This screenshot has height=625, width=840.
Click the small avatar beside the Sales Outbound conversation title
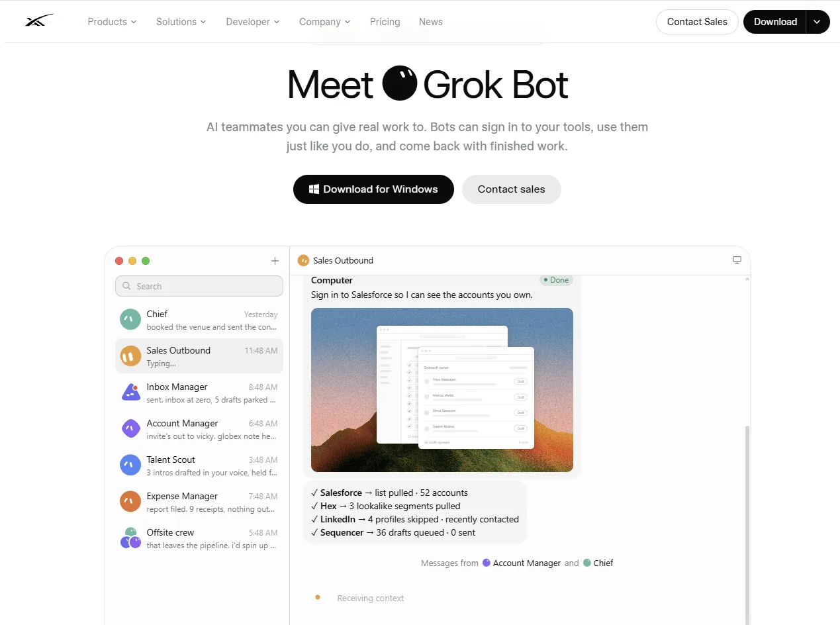[304, 260]
